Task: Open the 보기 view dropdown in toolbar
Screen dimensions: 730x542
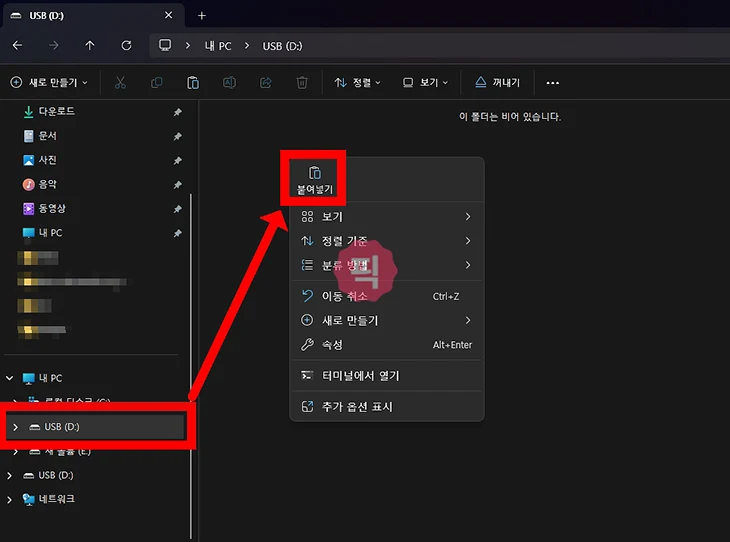Action: 425,83
